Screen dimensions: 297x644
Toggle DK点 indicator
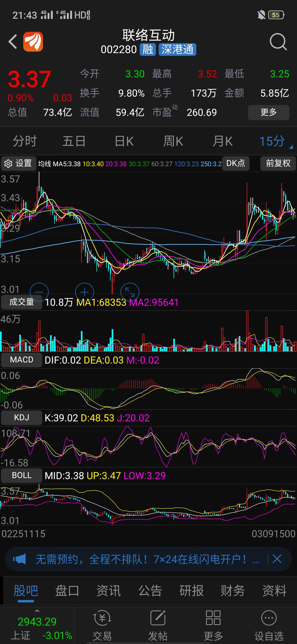[236, 163]
